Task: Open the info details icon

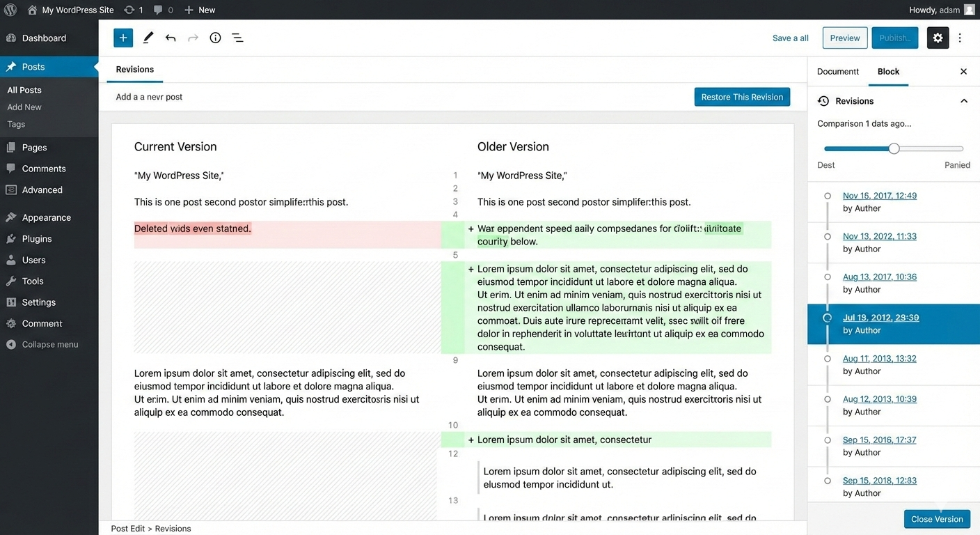Action: pyautogui.click(x=215, y=38)
